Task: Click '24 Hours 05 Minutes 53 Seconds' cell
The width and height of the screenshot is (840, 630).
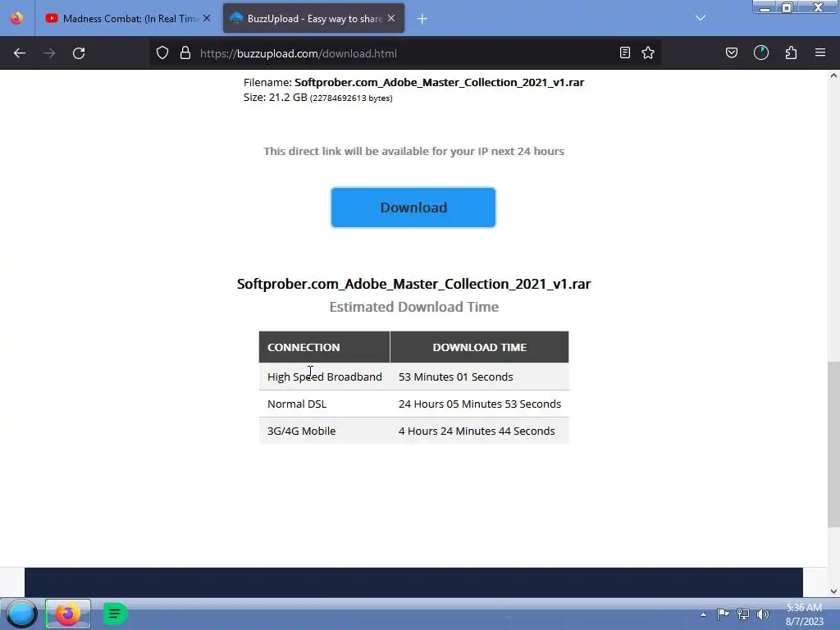Action: point(479,404)
